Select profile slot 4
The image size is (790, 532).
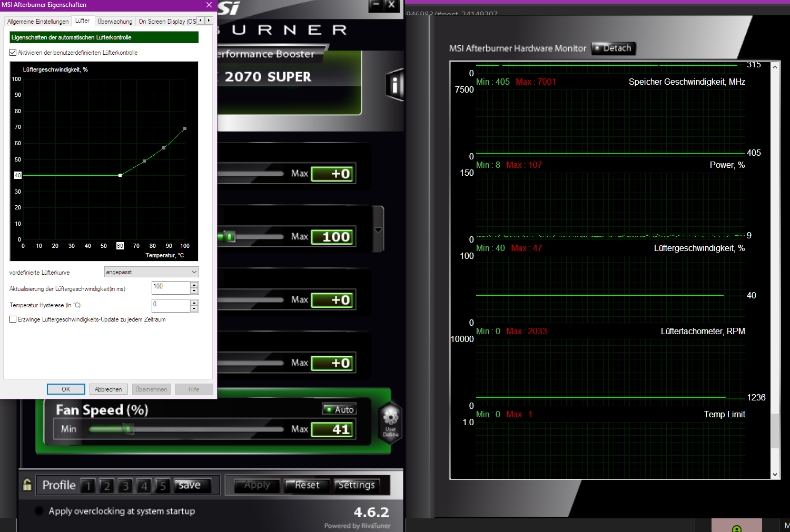click(144, 486)
